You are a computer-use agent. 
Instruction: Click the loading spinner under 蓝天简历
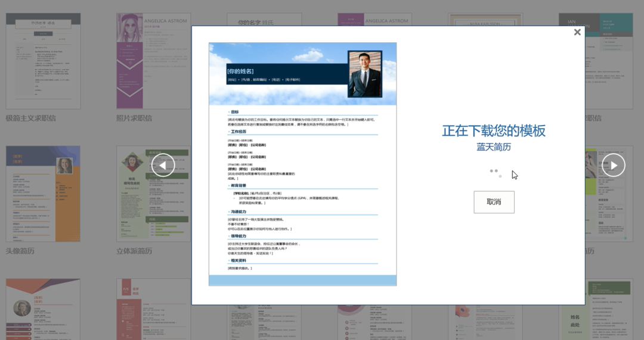(x=494, y=173)
